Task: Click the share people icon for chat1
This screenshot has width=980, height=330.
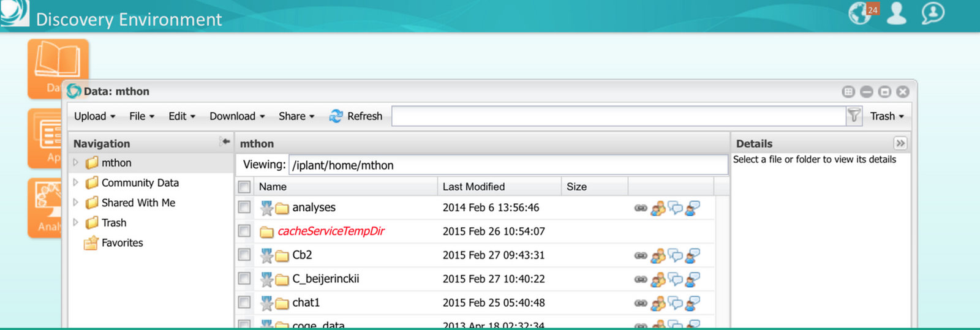Action: pos(658,303)
